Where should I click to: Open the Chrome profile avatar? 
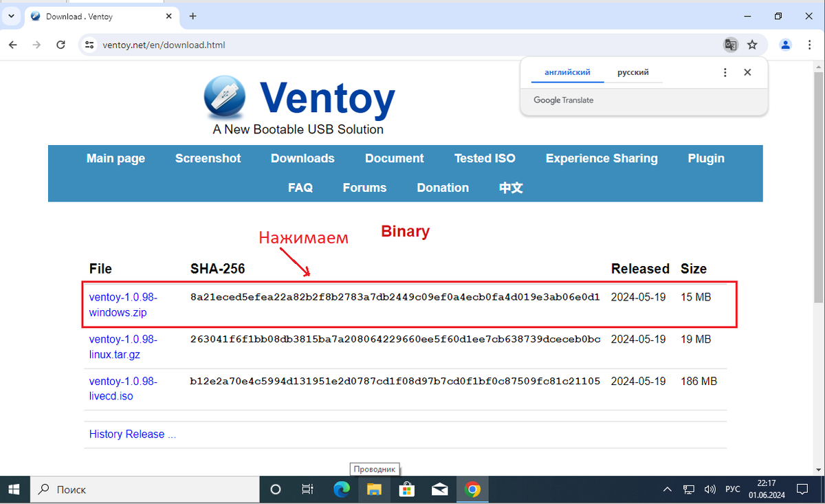(x=786, y=45)
